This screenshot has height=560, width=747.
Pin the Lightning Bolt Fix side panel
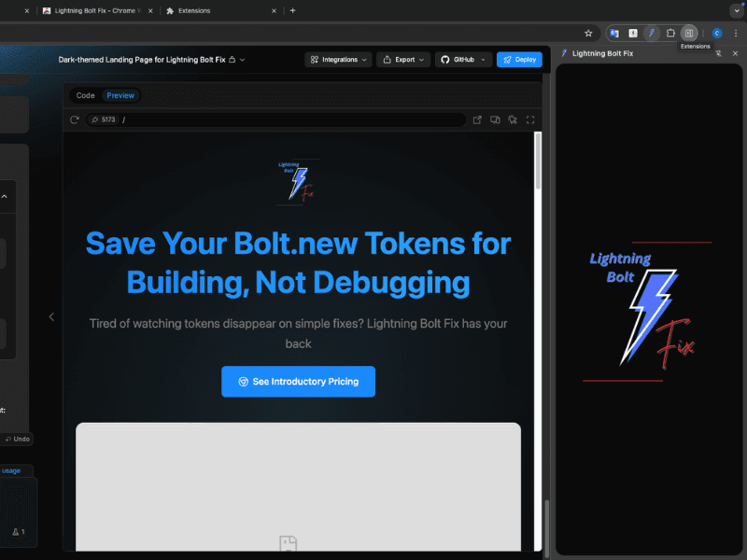click(719, 53)
